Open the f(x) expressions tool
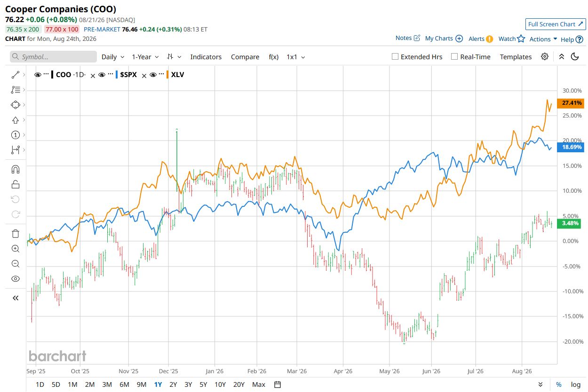 coord(274,57)
